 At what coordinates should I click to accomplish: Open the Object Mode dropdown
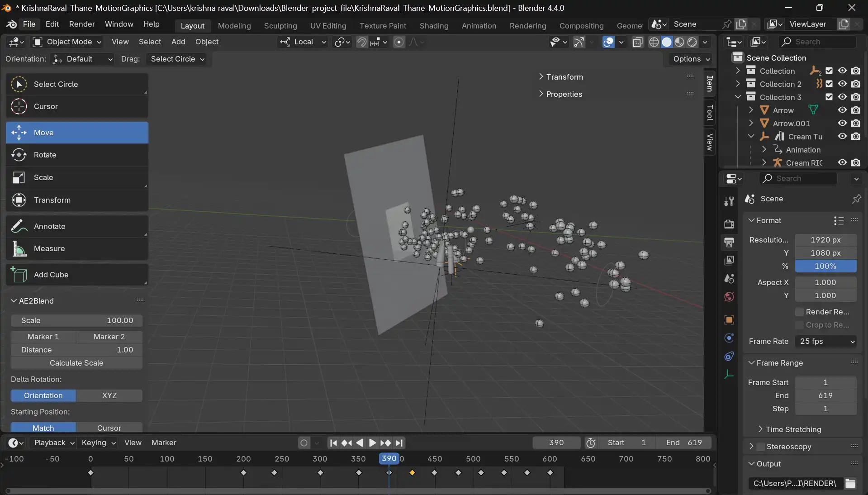tap(67, 42)
